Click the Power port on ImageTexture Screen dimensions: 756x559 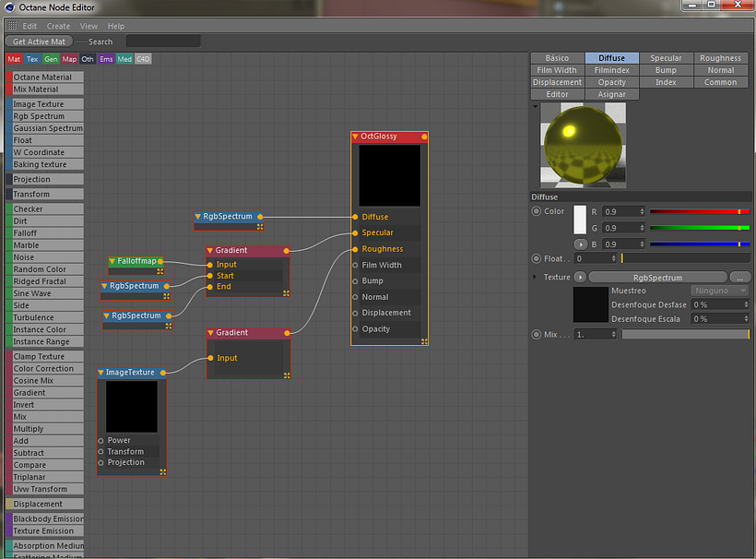click(x=100, y=440)
